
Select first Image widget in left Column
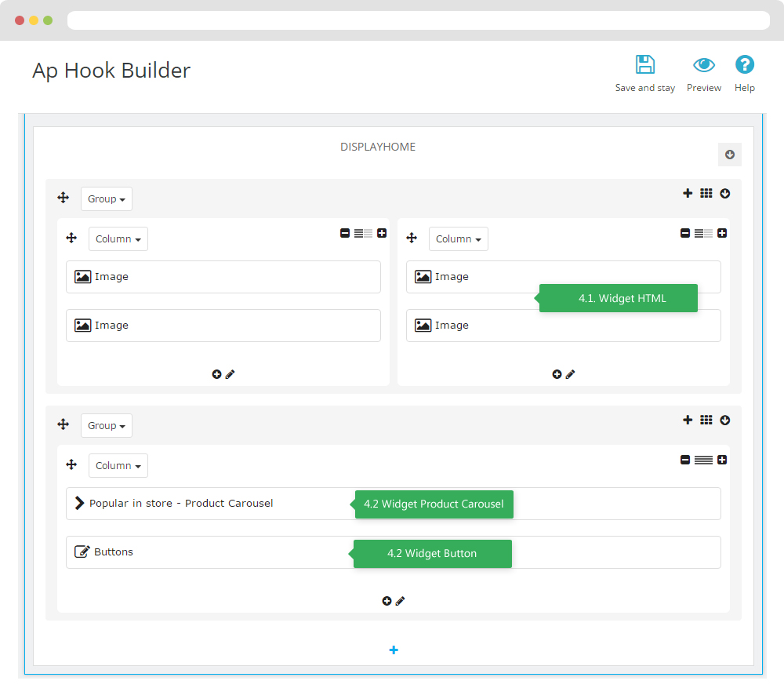pos(223,277)
